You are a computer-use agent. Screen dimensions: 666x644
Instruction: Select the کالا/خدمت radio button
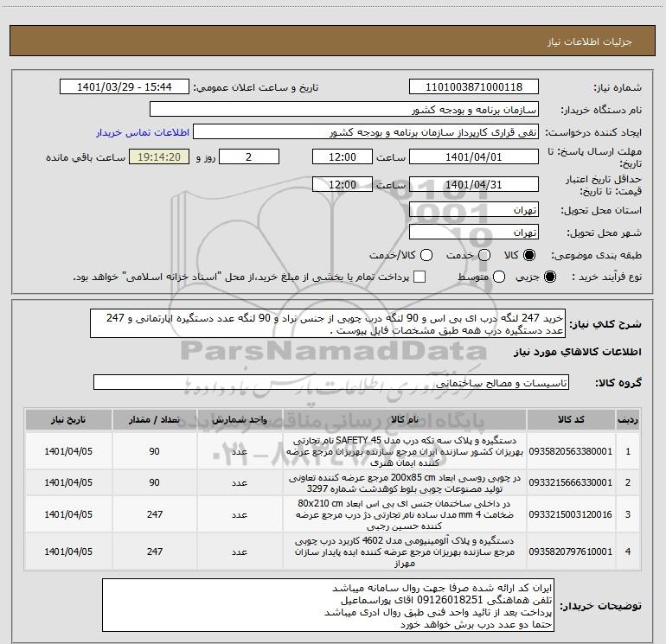(x=426, y=255)
